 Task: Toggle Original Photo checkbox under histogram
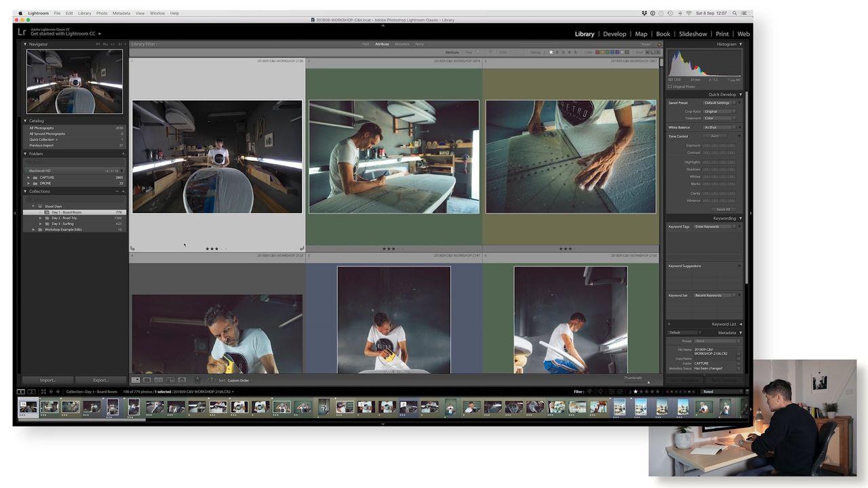tap(670, 87)
